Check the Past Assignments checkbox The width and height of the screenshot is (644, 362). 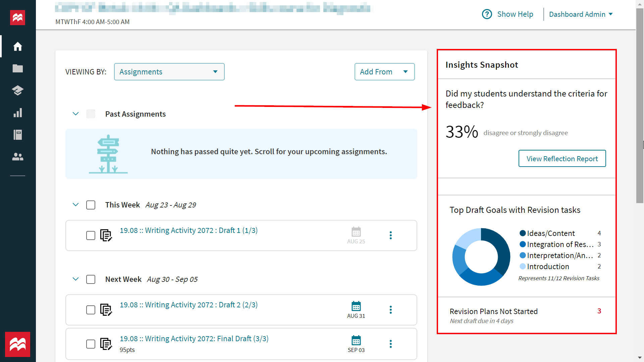pyautogui.click(x=91, y=114)
